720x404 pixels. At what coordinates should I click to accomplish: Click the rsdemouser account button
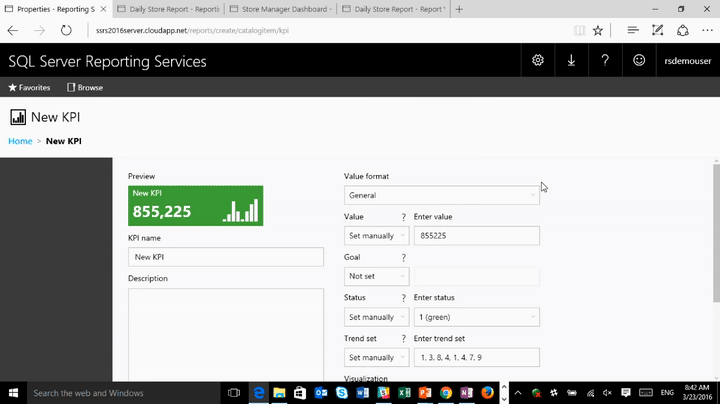(687, 61)
